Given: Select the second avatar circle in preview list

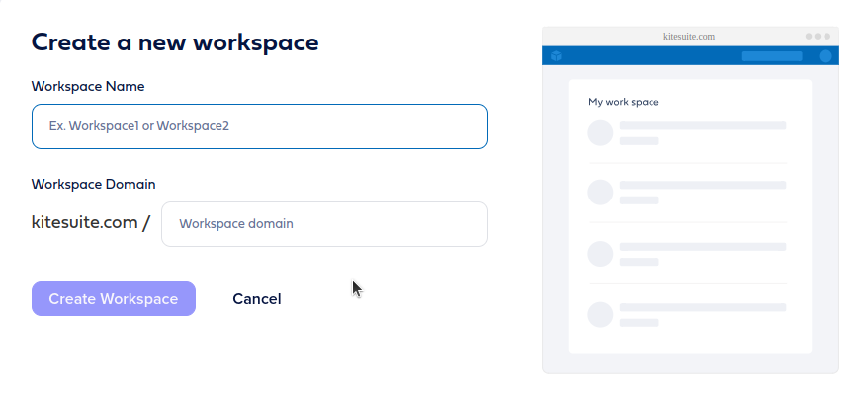Looking at the screenshot, I should click(600, 192).
